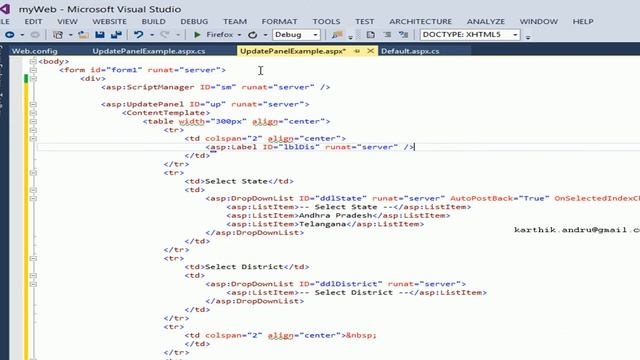Collapse the form1 tag outline
Viewport: 640px width, 360px height.
pos(33,70)
